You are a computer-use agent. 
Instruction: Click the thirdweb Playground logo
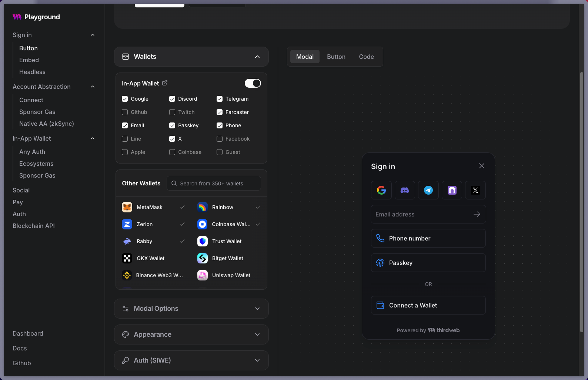pyautogui.click(x=36, y=17)
